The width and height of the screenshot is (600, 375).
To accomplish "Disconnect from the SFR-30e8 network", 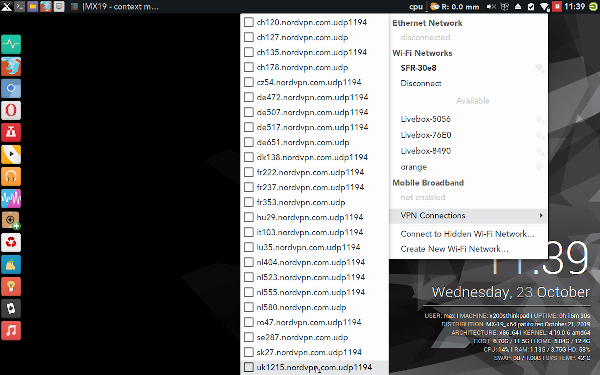I will point(421,83).
